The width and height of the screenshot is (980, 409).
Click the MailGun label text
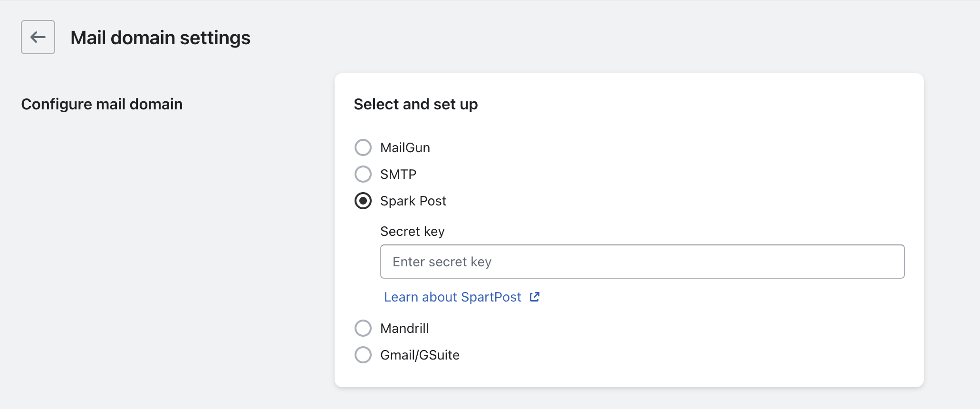tap(405, 147)
